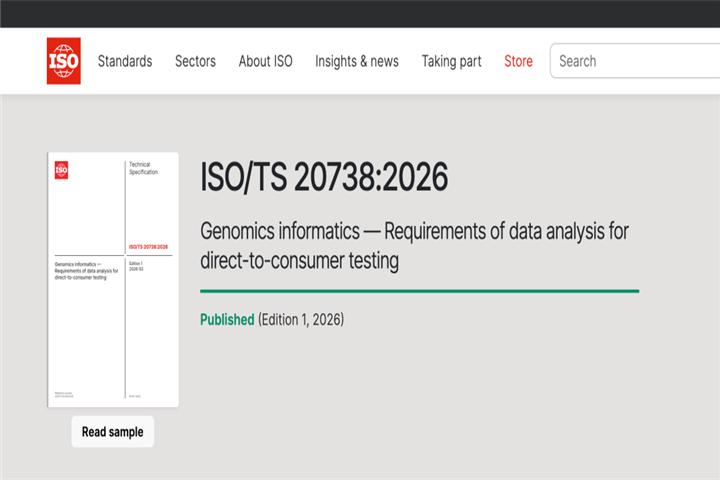Click the ISO/TS 20738:2026 page heading

click(324, 177)
